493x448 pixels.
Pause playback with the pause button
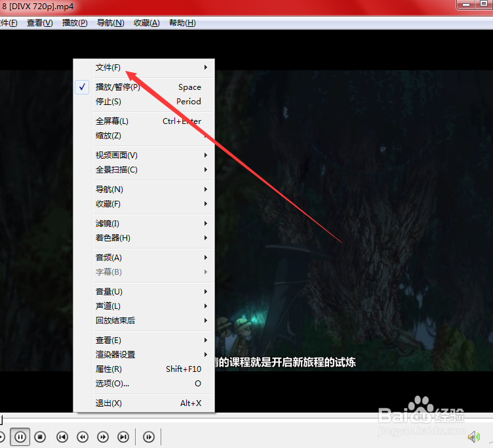coord(20,437)
